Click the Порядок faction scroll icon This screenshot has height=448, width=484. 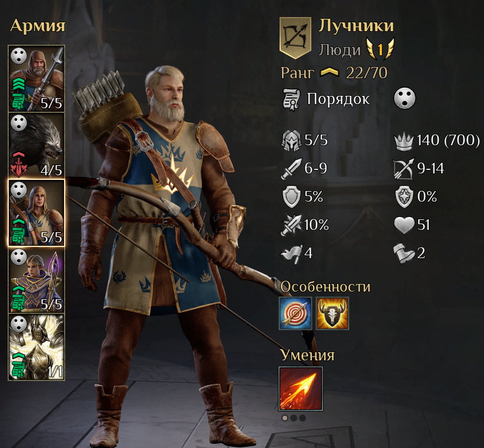pos(291,99)
